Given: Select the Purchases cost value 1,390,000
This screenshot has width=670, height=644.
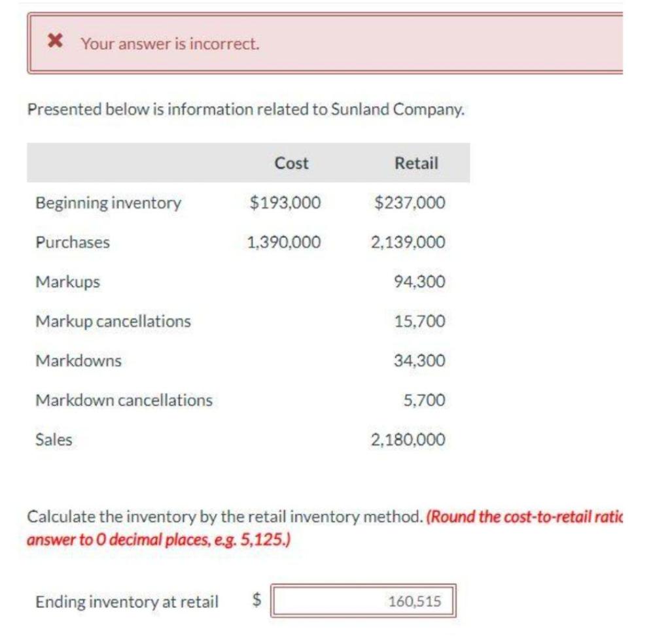Looking at the screenshot, I should [x=282, y=242].
